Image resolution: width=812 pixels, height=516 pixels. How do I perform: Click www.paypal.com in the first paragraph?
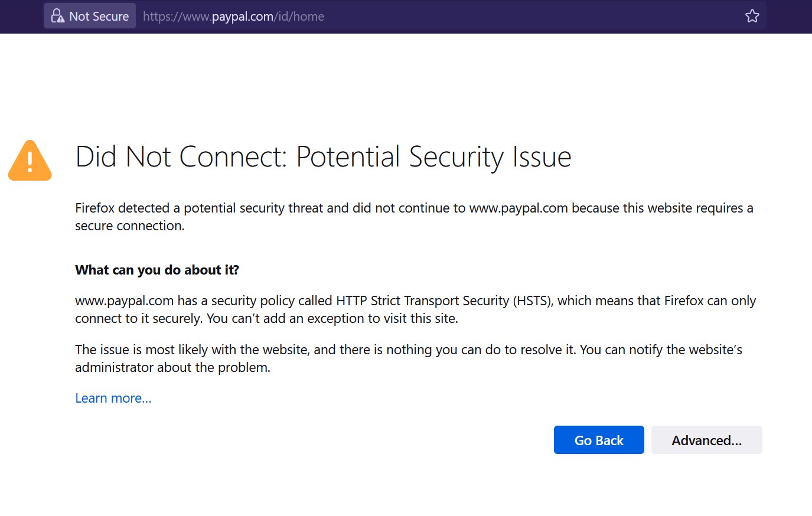point(518,208)
